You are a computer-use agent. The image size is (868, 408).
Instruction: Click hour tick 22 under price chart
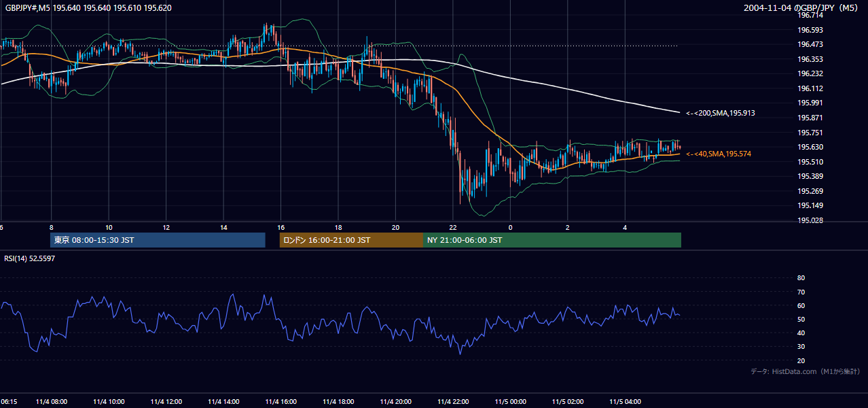pos(453,227)
